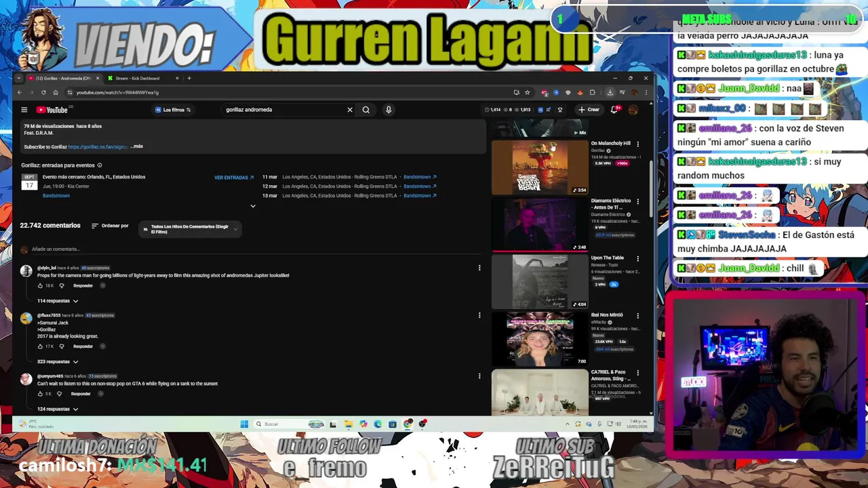Screen dimensions: 868x488
Task: Go back in Chrome navigation
Action: [x=20, y=92]
